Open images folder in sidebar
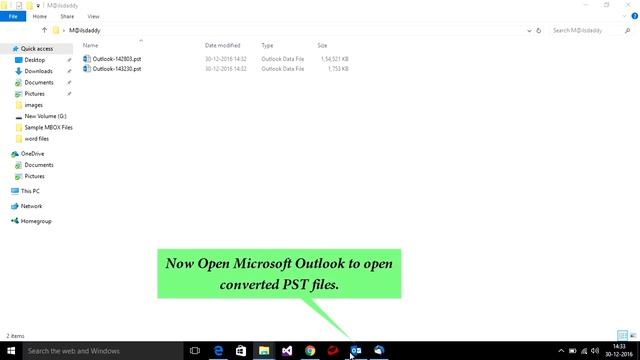This screenshot has width=640, height=360. tap(33, 105)
